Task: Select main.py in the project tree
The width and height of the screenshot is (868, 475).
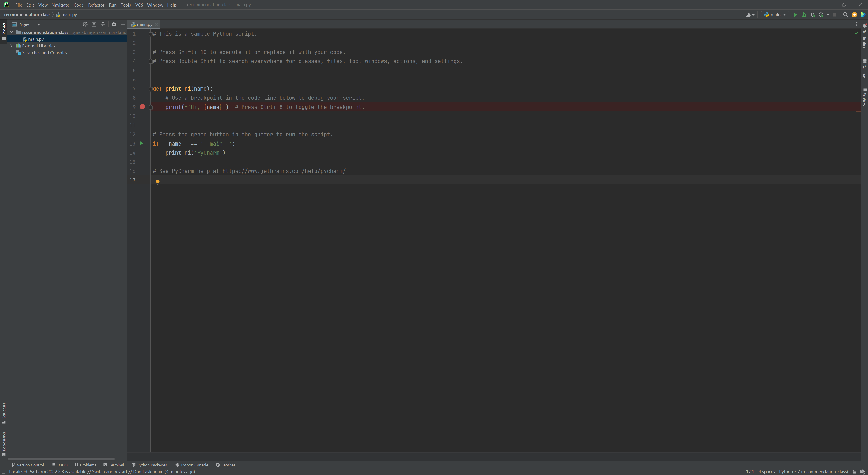Action: pos(36,39)
